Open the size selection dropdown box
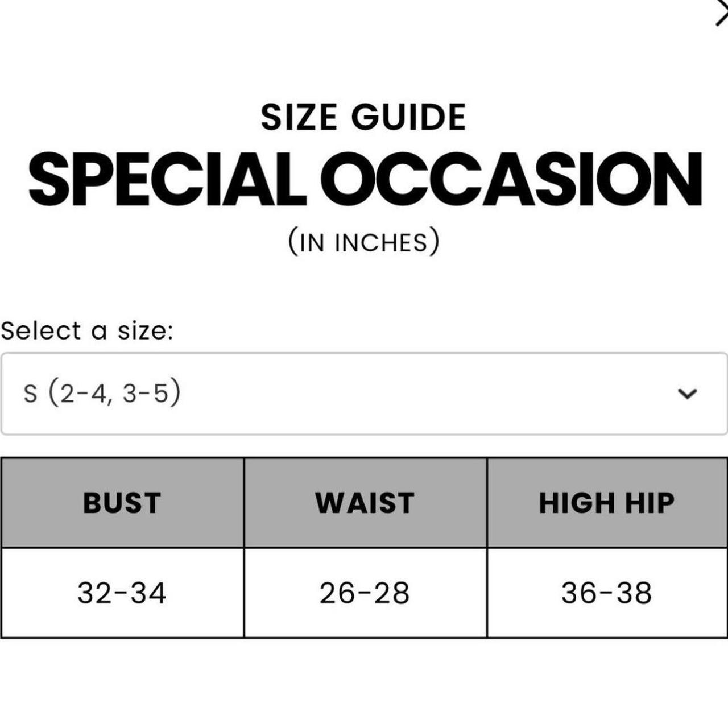This screenshot has height=728, width=728. (x=364, y=394)
